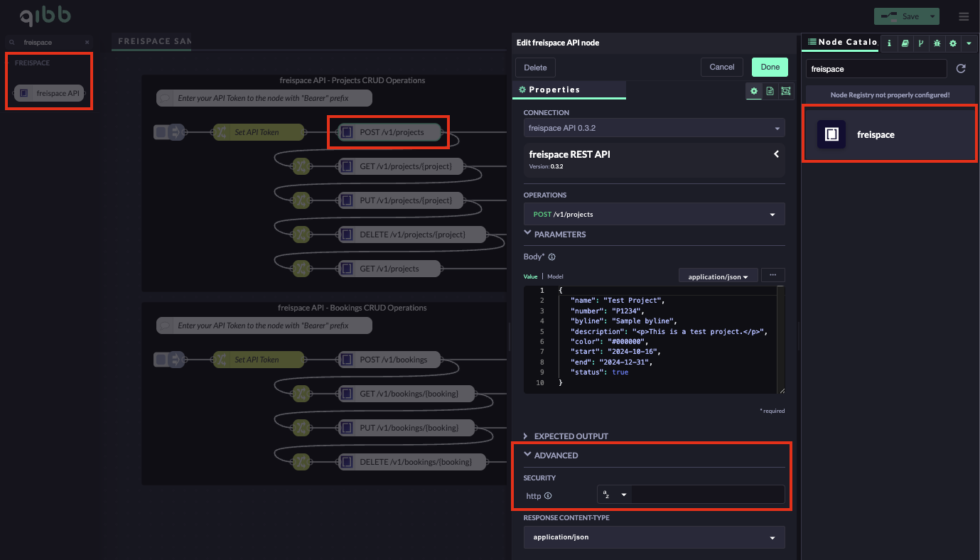Open node properties gear icon tab
The height and width of the screenshot is (560, 980).
[x=754, y=91]
